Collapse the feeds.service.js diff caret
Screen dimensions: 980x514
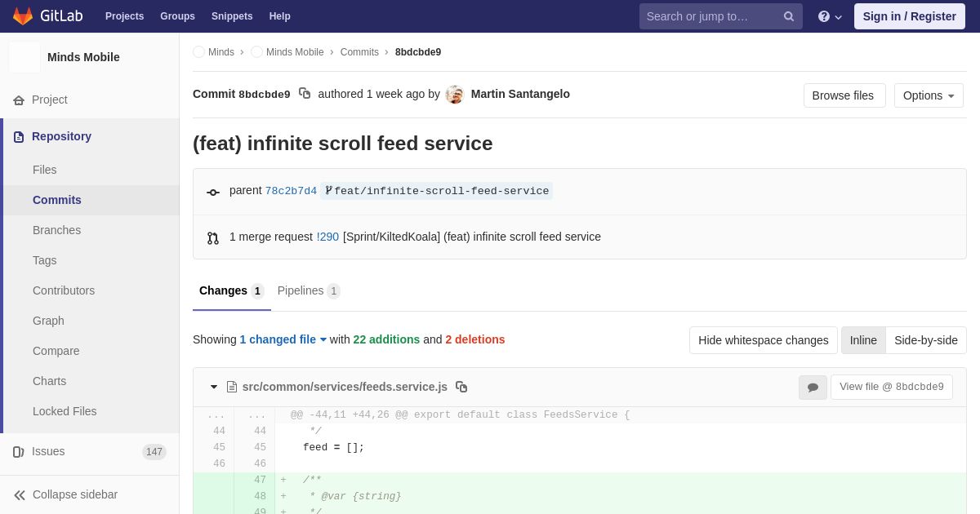pos(214,387)
